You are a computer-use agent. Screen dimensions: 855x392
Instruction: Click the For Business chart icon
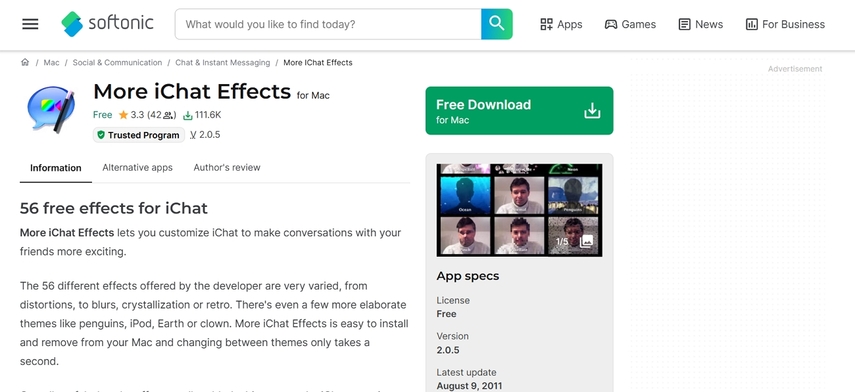click(751, 24)
